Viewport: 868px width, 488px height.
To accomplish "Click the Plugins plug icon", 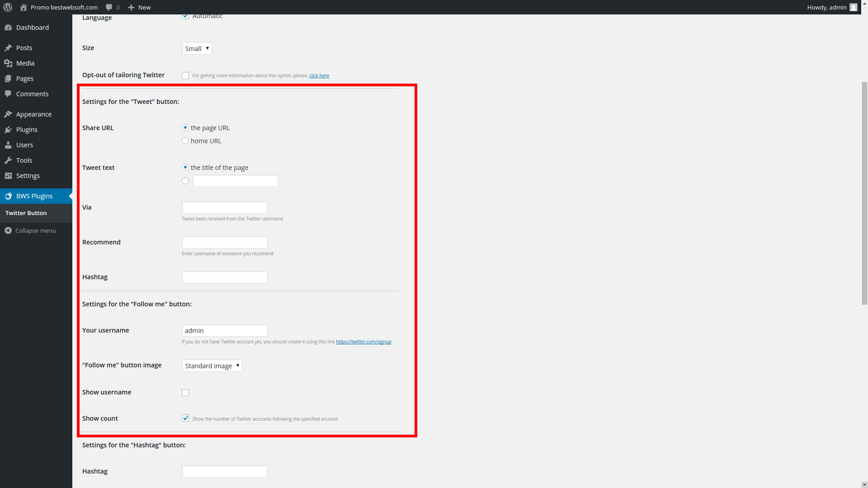I will (8, 130).
